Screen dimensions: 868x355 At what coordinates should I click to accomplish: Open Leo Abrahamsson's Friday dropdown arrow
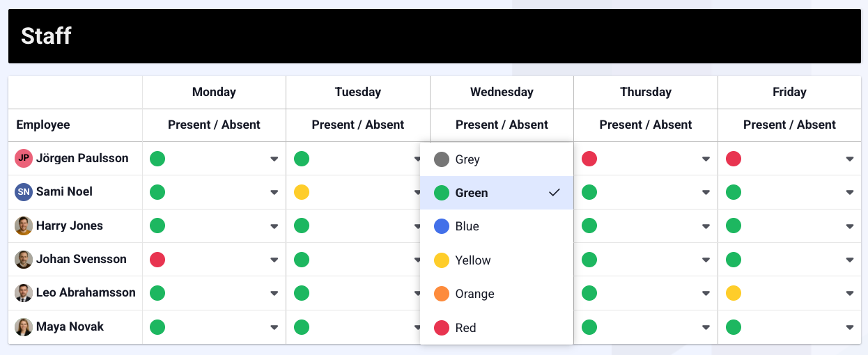click(850, 294)
